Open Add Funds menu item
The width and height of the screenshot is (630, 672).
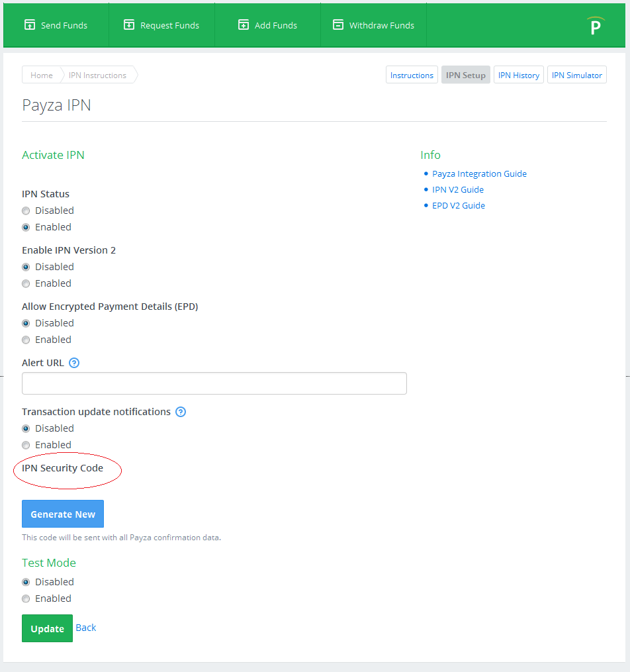point(267,25)
